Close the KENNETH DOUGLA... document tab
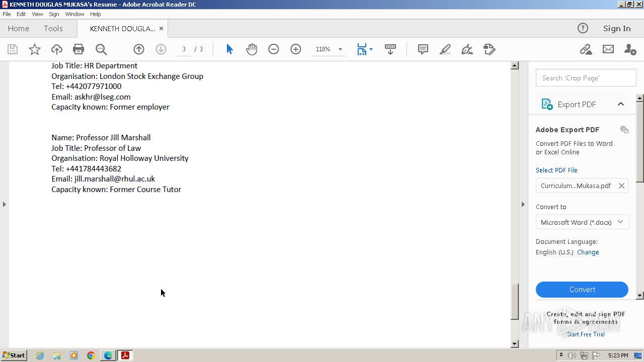 pyautogui.click(x=161, y=28)
